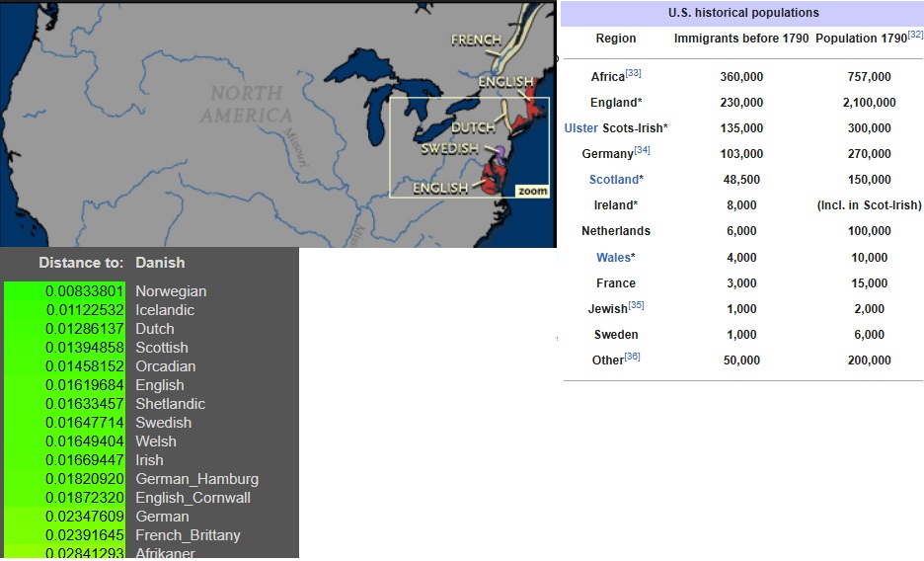This screenshot has width=924, height=561.
Task: Click the England population value 2,100,000
Action: click(869, 103)
